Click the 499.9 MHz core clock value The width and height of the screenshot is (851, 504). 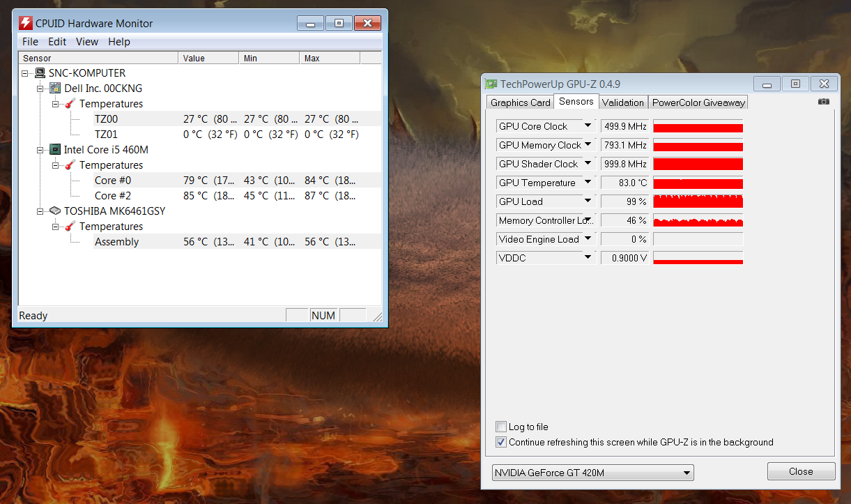pyautogui.click(x=624, y=126)
